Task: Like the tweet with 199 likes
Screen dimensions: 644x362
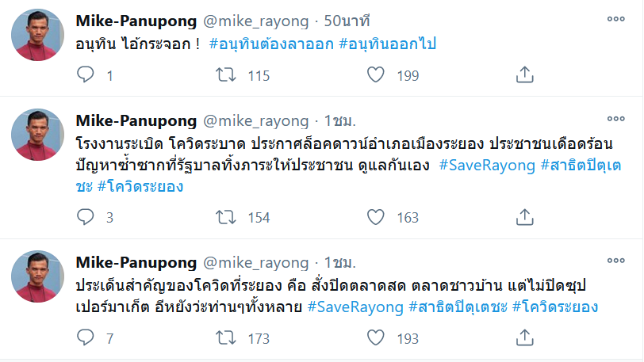Action: [x=376, y=74]
